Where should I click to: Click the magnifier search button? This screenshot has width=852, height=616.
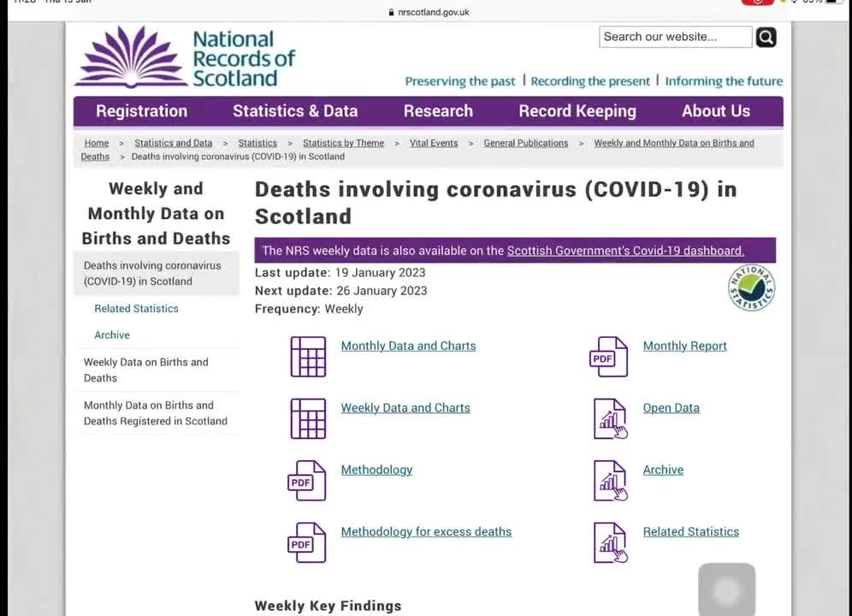point(766,37)
